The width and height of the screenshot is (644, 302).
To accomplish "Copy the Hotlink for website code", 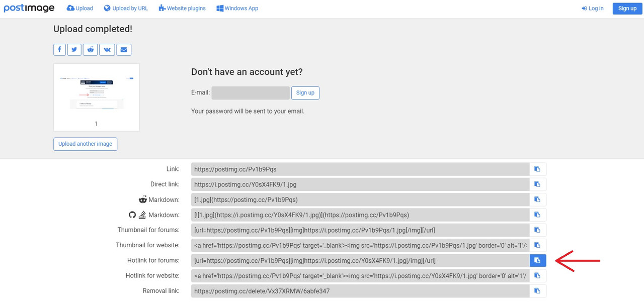I will tap(537, 275).
